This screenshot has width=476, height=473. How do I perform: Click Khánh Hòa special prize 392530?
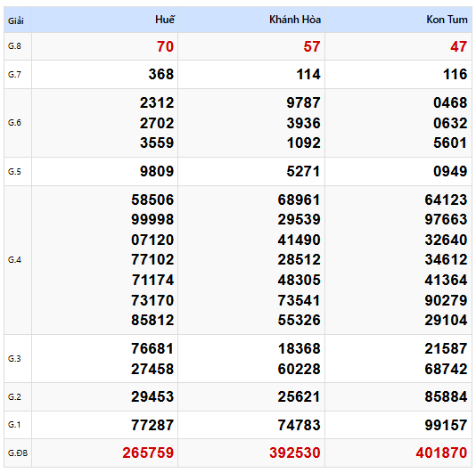point(295,453)
